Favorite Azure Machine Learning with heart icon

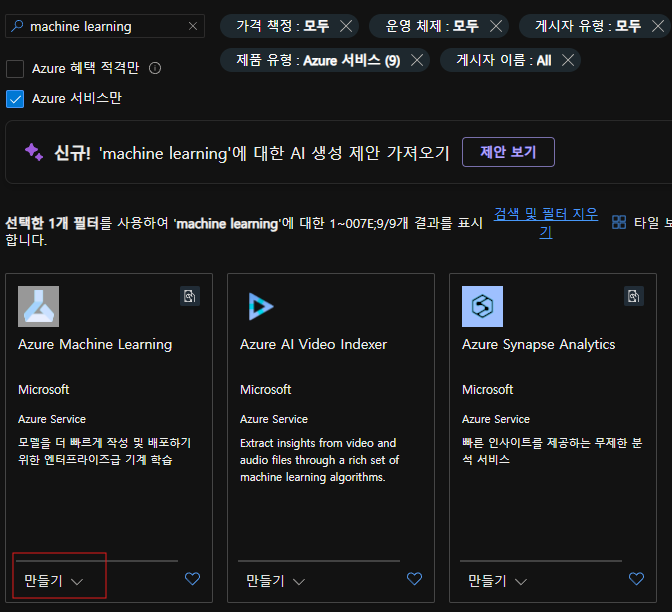[192, 579]
